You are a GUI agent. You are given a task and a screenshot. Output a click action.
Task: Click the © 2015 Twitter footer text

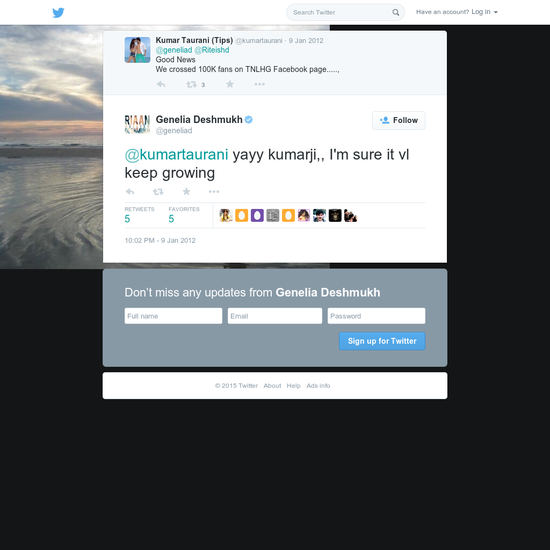tap(236, 386)
